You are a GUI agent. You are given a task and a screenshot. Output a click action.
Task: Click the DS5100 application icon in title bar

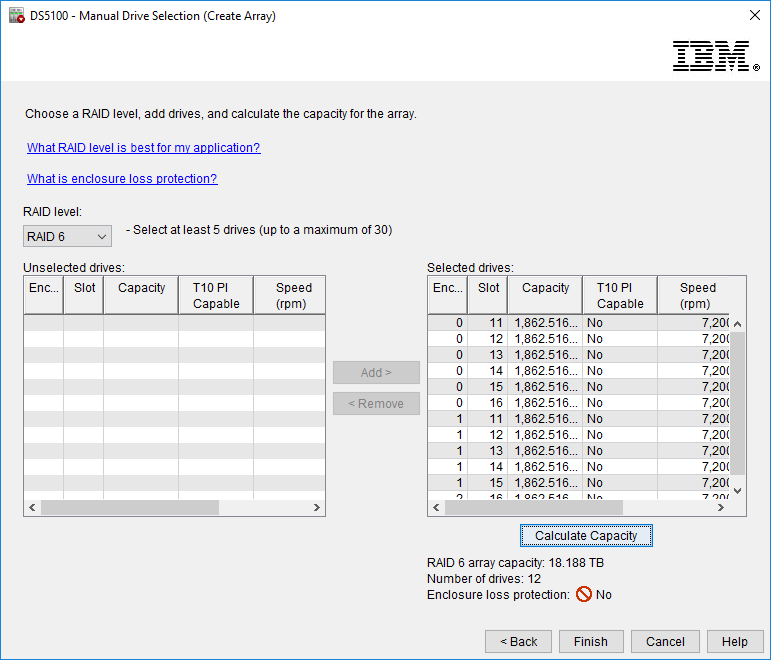16,16
